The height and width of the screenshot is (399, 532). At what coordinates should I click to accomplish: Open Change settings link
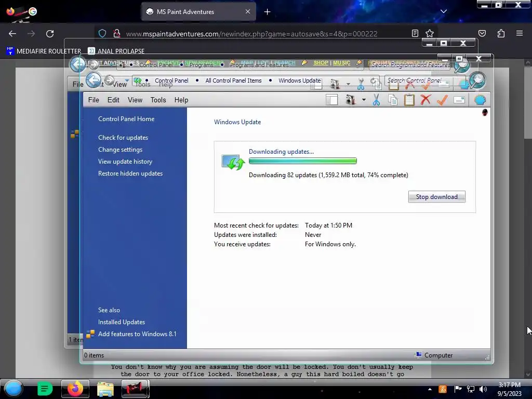(x=120, y=150)
